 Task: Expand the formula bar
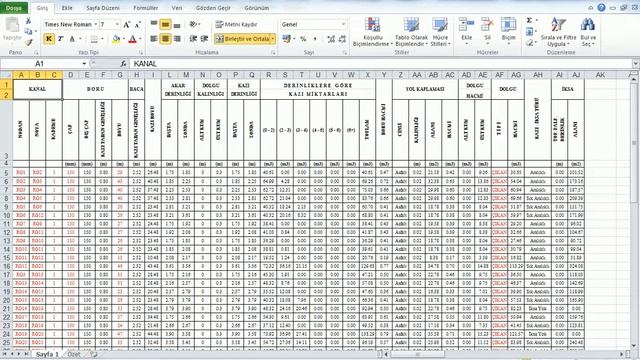(x=636, y=64)
